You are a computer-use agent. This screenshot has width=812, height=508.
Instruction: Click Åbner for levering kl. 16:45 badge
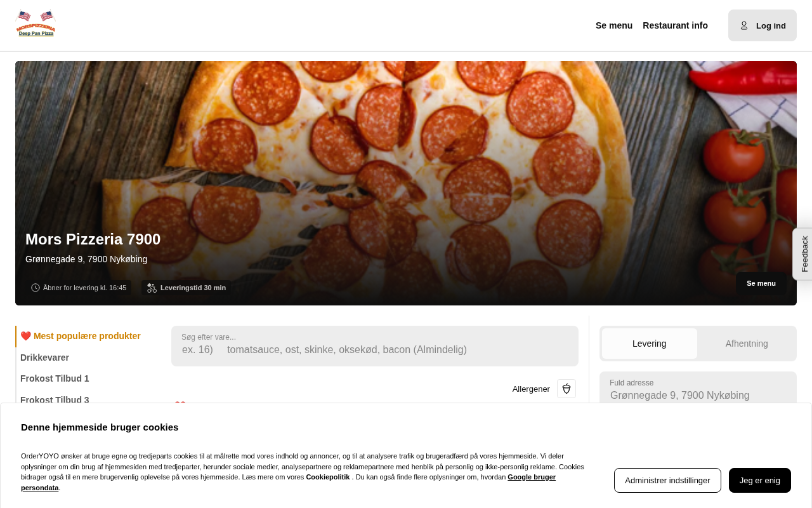[x=79, y=288]
